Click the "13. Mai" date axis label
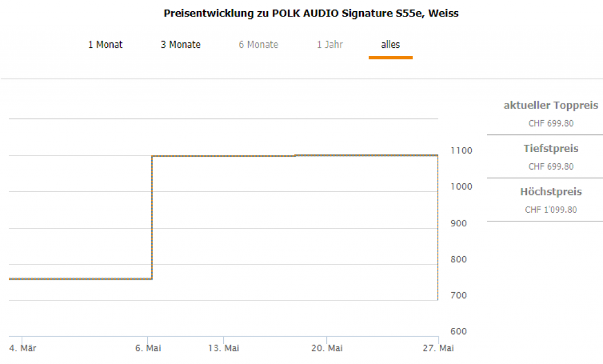Image resolution: width=603 pixels, height=364 pixels. coord(223,349)
